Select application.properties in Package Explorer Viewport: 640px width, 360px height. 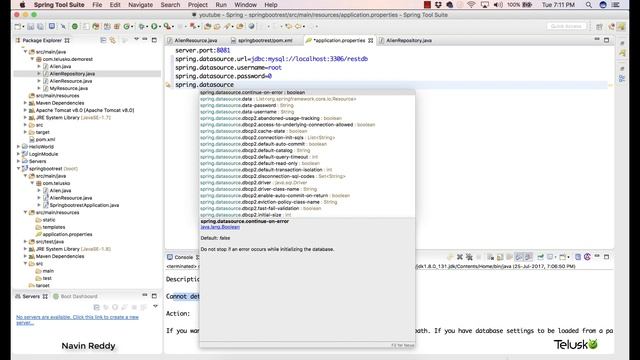coord(67,234)
